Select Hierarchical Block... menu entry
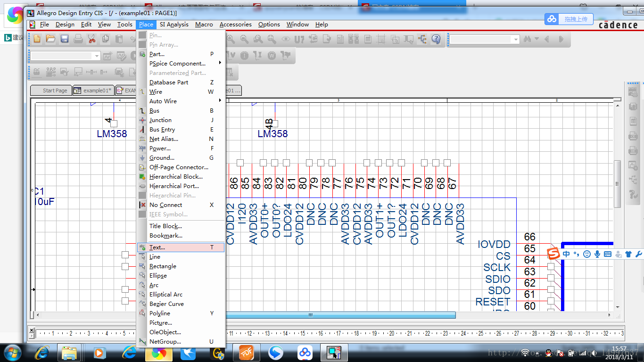This screenshot has width=644, height=362. click(x=181, y=177)
